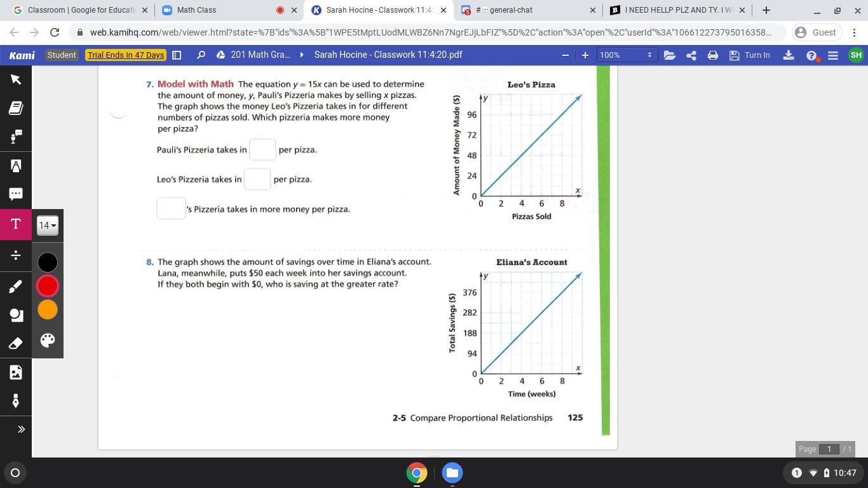Print the document
Screen dimensions: 868x488
(x=712, y=55)
